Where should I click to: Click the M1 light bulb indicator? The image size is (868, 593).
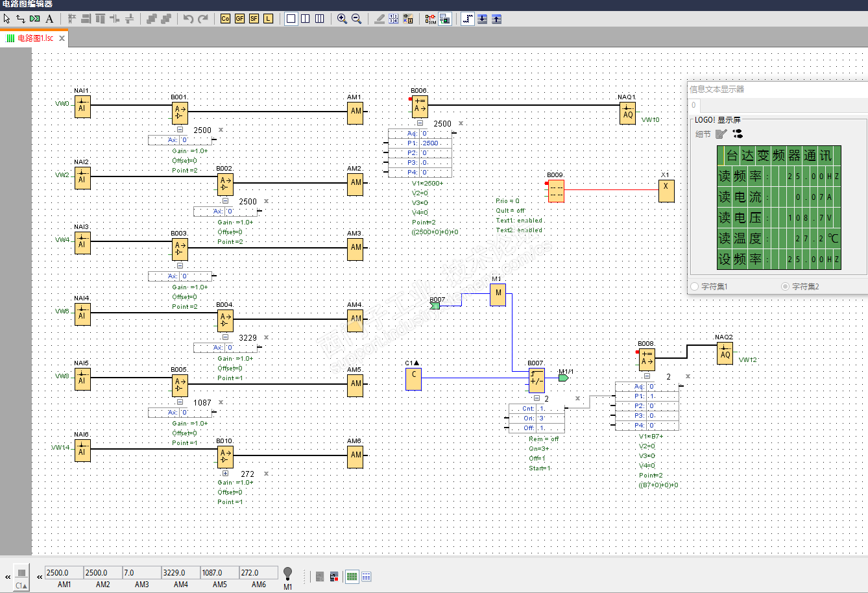[x=288, y=574]
